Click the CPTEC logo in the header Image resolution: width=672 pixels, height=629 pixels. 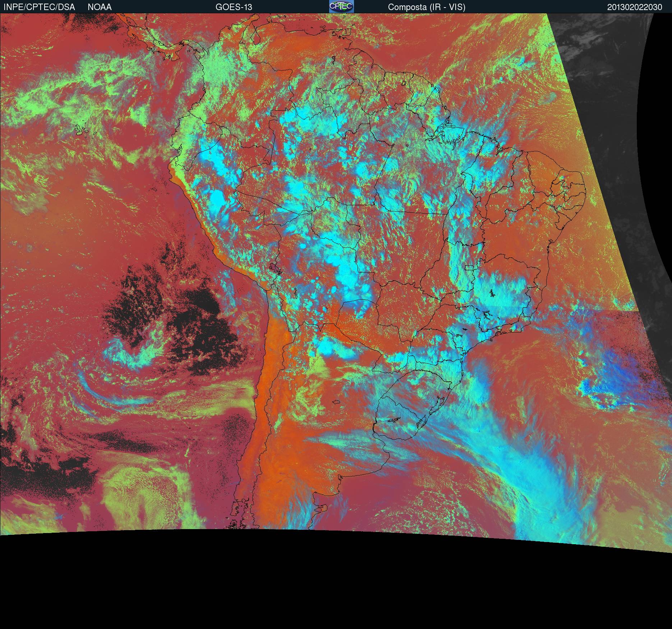point(341,6)
